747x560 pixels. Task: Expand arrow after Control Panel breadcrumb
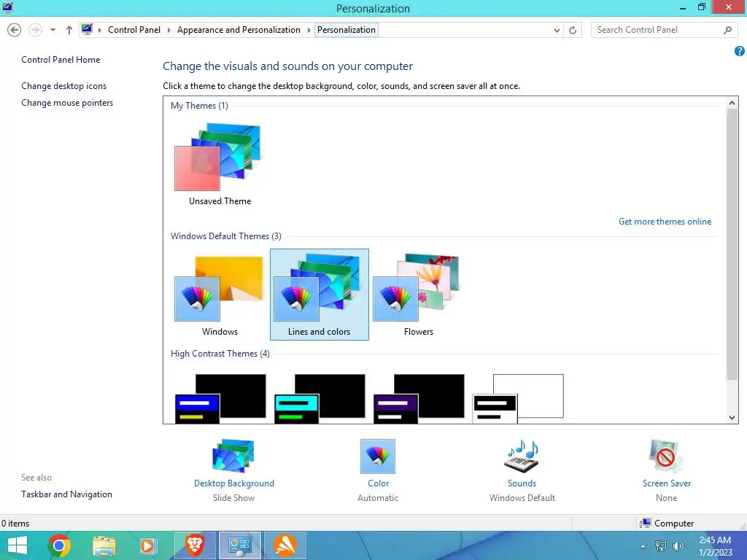coord(169,30)
